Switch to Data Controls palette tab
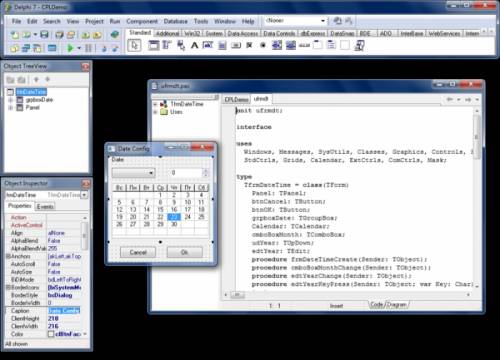The width and height of the screenshot is (500, 360). coord(279,34)
